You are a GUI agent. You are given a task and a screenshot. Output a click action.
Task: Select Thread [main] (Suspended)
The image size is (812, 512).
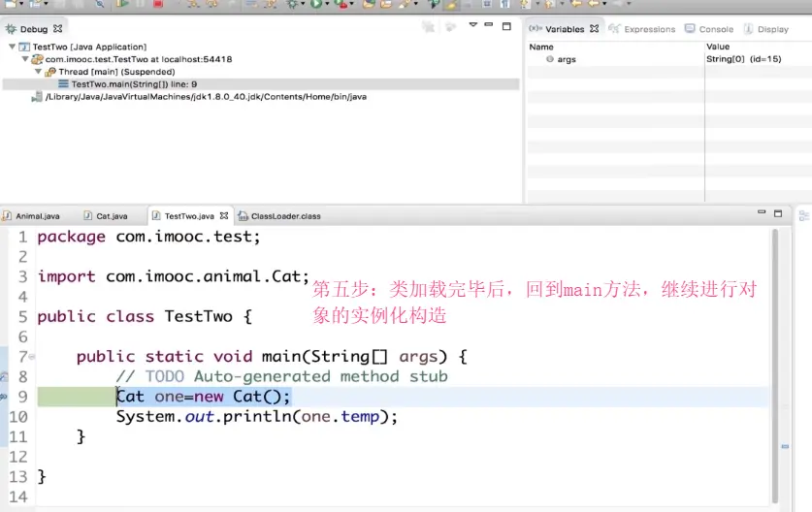(116, 72)
